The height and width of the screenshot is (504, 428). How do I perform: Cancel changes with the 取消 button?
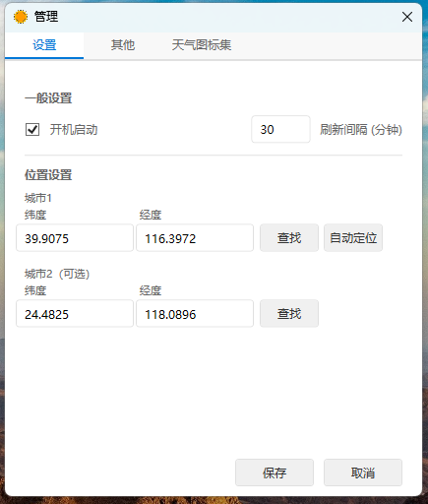[363, 472]
